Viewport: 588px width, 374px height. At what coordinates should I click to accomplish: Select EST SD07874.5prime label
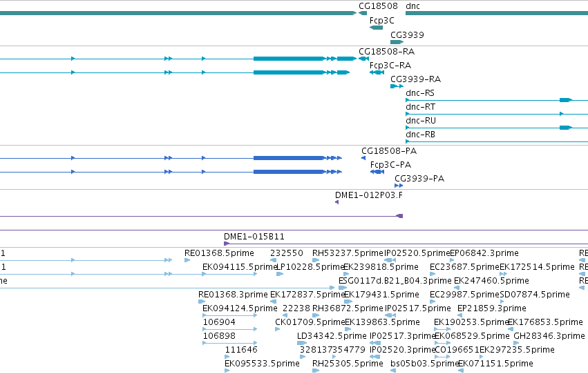(535, 295)
